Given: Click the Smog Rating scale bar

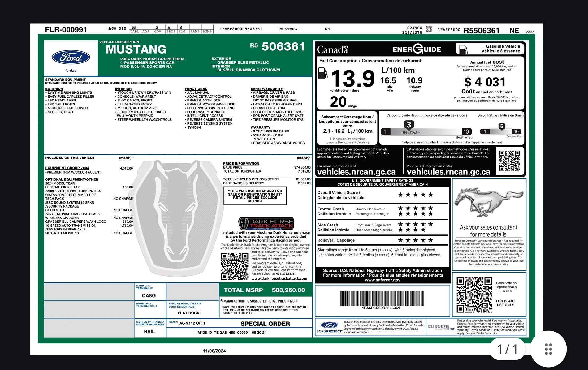Looking at the screenshot, I should coord(500,131).
